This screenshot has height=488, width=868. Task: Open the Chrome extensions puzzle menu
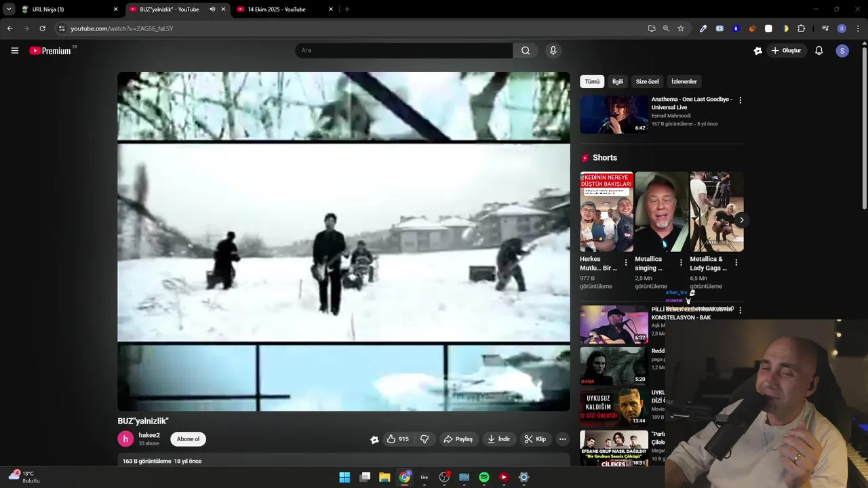pyautogui.click(x=802, y=28)
